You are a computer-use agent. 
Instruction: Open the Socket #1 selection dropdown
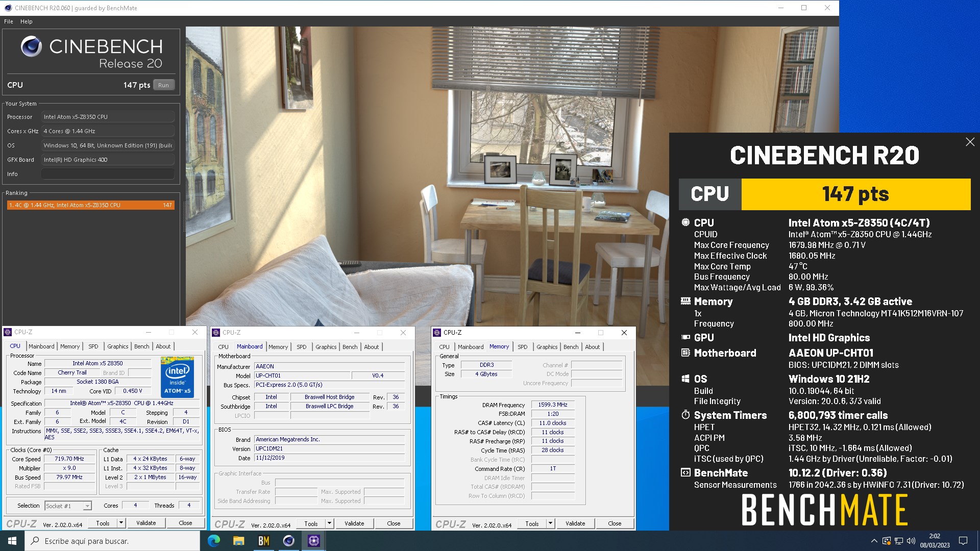click(68, 506)
